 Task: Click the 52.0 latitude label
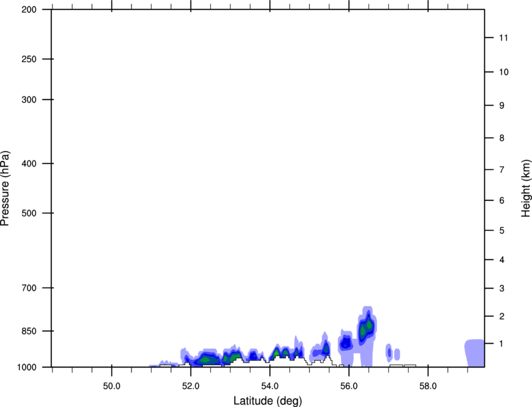point(191,386)
